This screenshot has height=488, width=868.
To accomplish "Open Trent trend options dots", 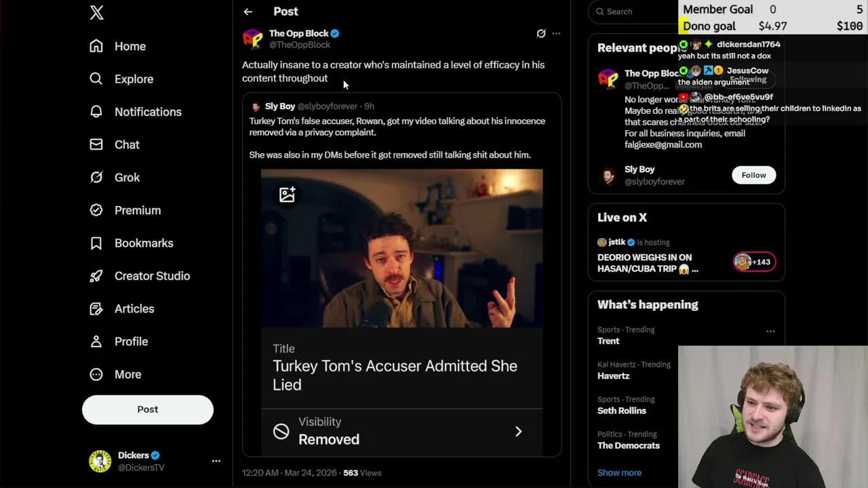I will pyautogui.click(x=770, y=331).
